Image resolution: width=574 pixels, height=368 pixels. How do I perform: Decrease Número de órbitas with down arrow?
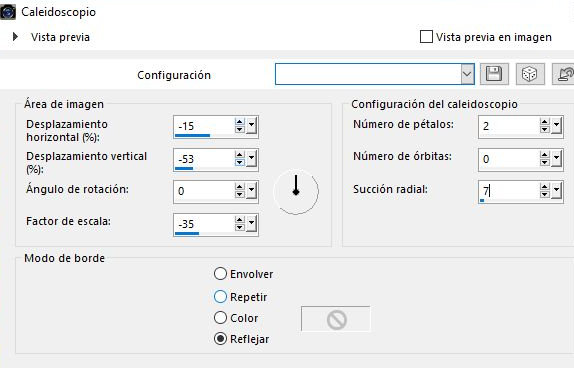(x=544, y=162)
